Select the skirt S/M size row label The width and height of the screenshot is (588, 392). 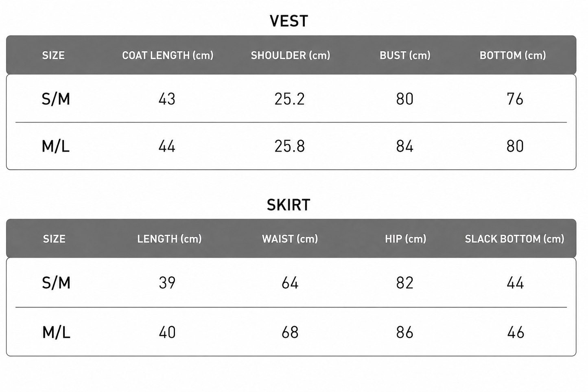[56, 283]
